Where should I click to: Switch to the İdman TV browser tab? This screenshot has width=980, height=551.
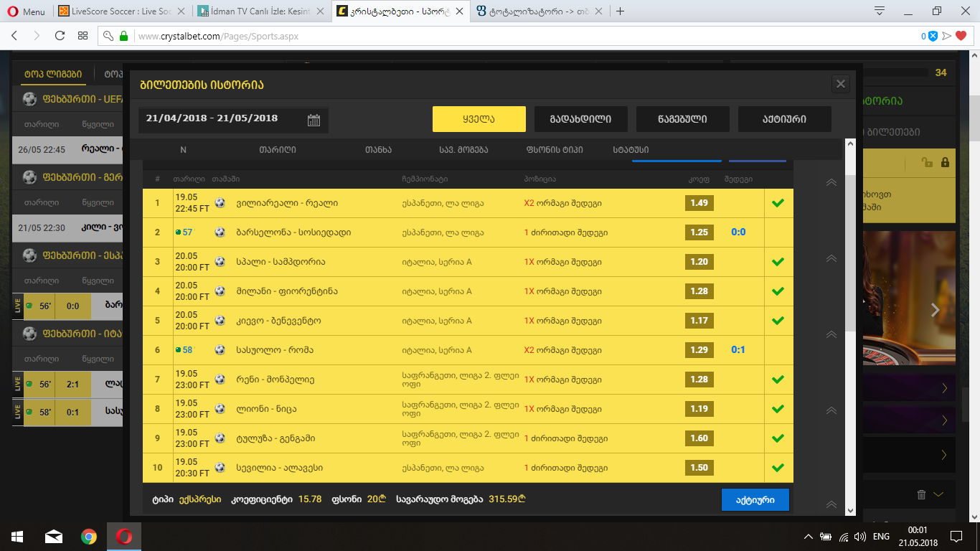263,11
